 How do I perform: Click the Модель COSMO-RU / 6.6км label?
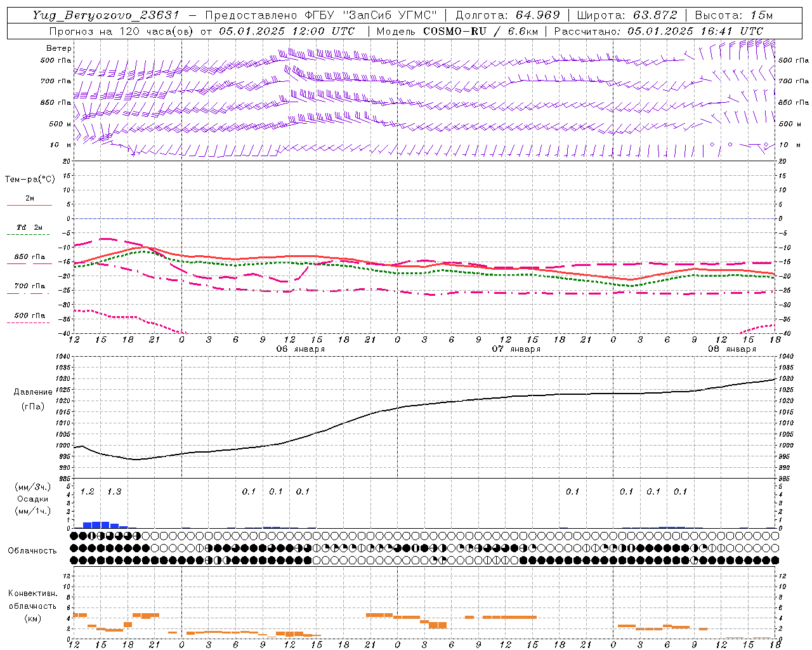456,31
